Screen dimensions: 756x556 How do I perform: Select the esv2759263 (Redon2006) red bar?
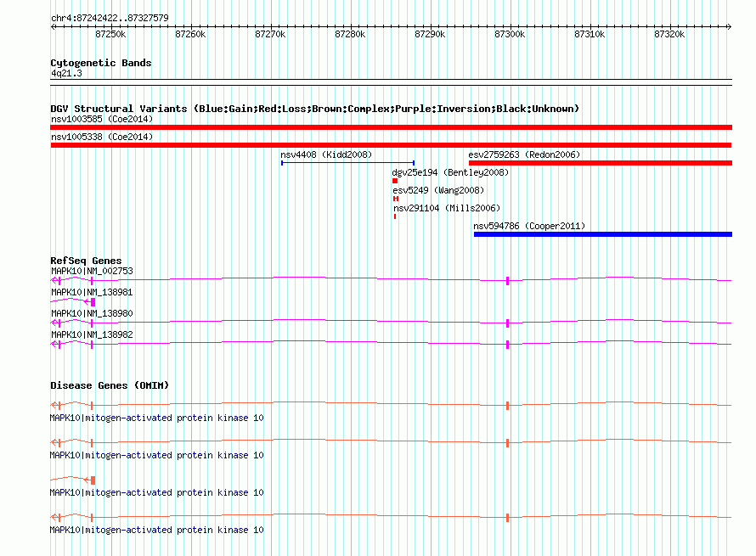coord(601,163)
